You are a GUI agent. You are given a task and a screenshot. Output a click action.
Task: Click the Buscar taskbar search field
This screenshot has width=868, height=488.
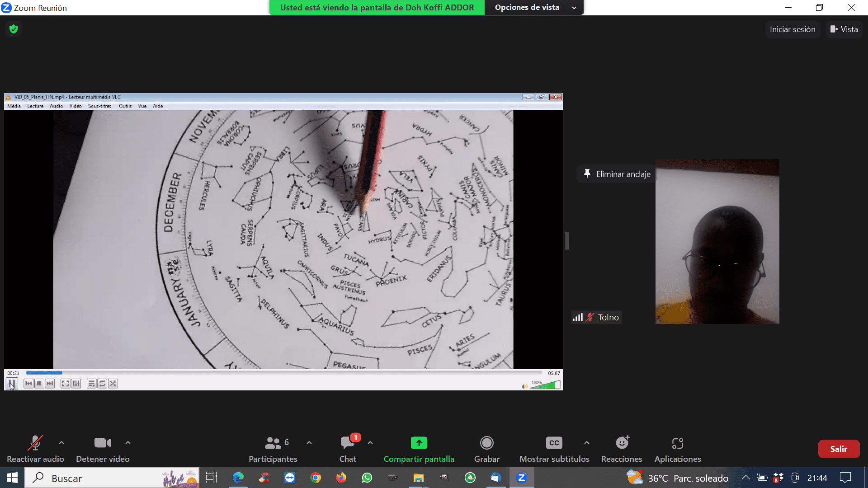tap(112, 478)
